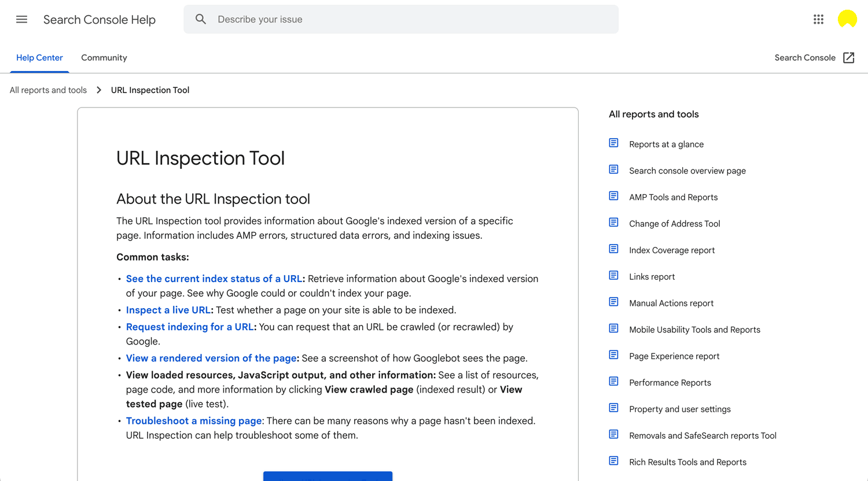Viewport: 868px width, 481px height.
Task: Open Rich Results Tools and Reports article
Action: [x=688, y=462]
